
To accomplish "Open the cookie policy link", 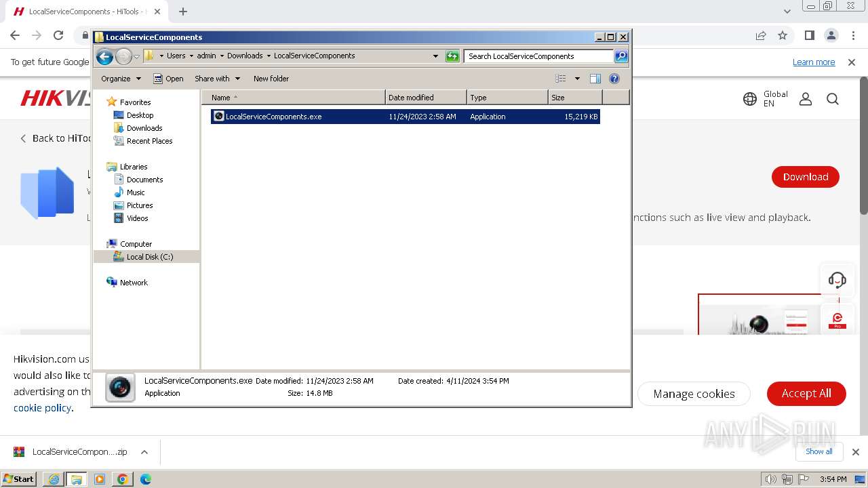I will coord(43,408).
